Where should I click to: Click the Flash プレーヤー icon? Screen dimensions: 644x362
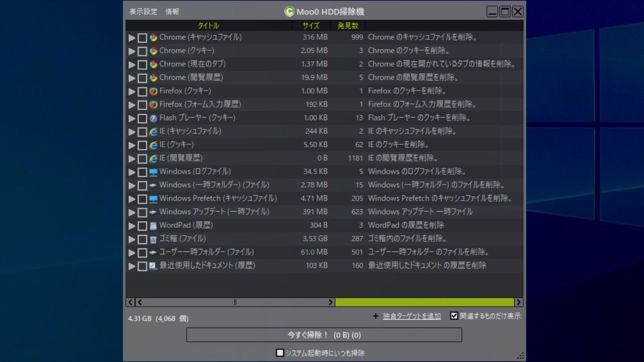point(153,118)
